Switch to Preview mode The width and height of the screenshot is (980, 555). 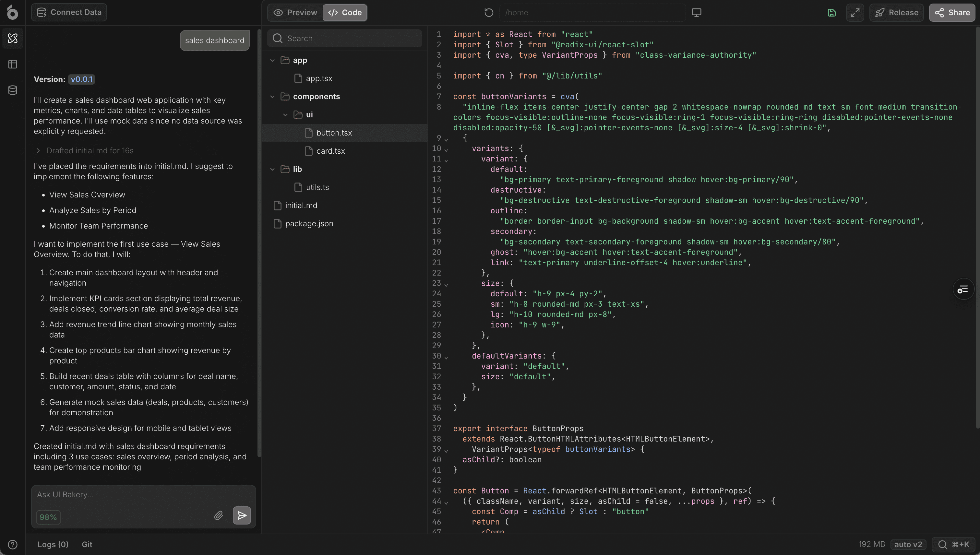(x=295, y=13)
